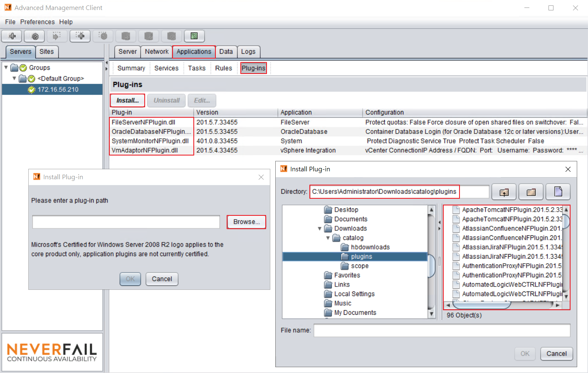588x373 pixels.
Task: Click the File name input field
Action: pyautogui.click(x=442, y=331)
